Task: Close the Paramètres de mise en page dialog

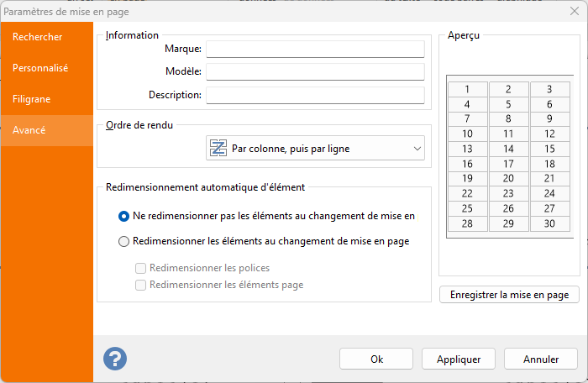Action: 572,12
